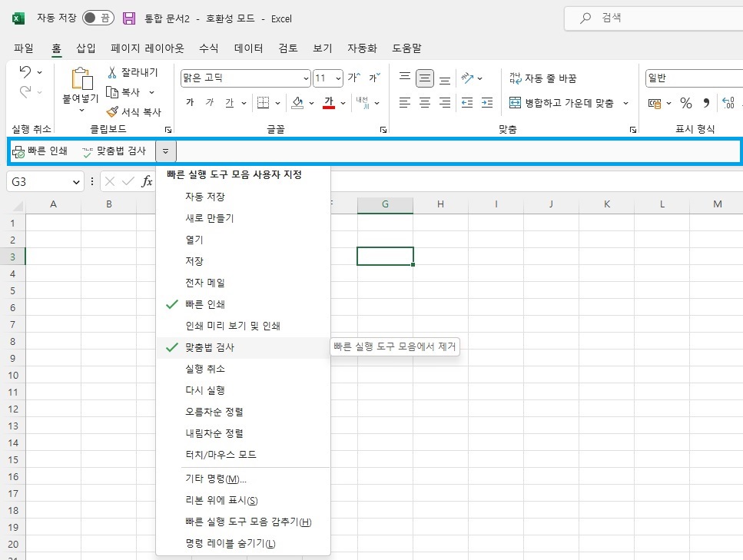Click the Undo arrow icon
Image resolution: width=743 pixels, height=560 pixels.
click(25, 72)
